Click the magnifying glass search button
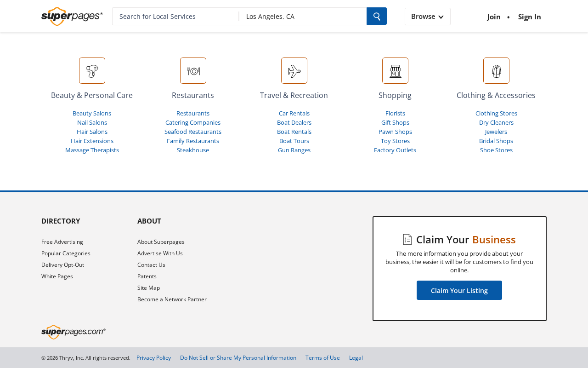588x368 pixels. [377, 16]
